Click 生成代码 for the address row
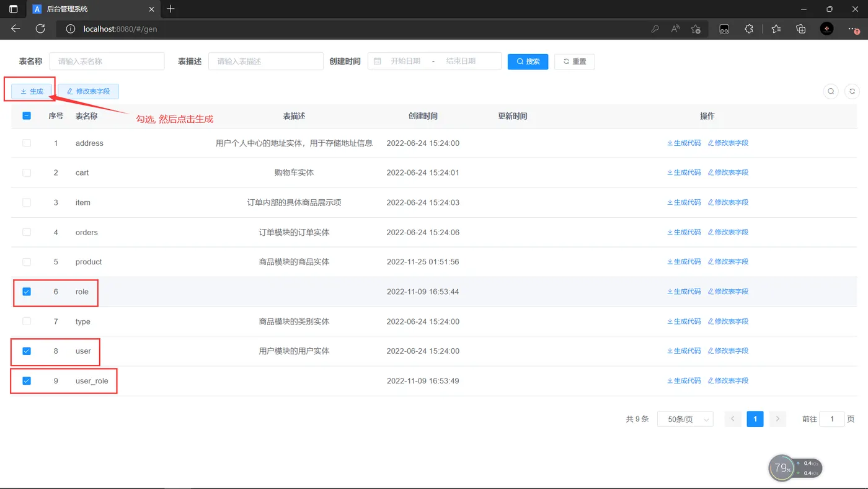 click(684, 143)
